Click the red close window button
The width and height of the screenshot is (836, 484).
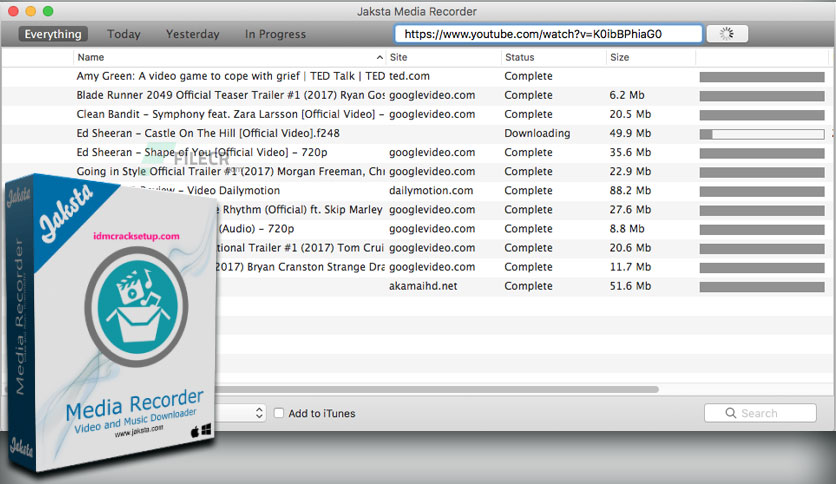click(x=13, y=11)
